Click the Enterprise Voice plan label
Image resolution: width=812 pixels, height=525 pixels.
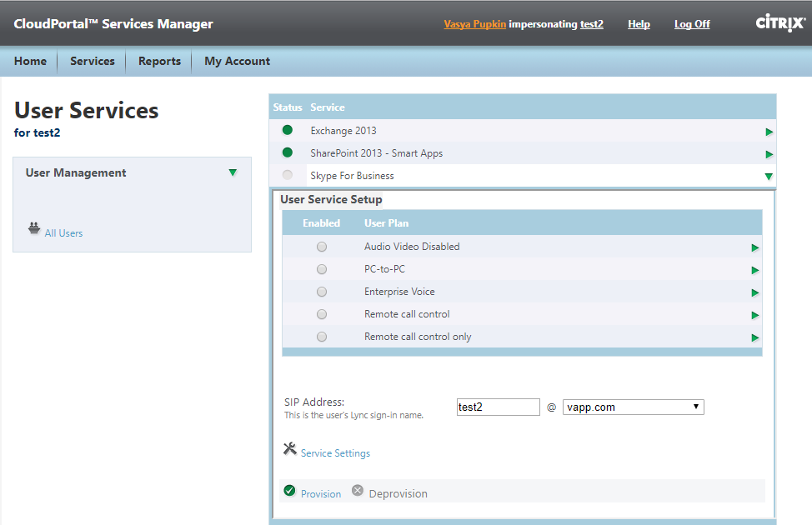[x=399, y=292]
